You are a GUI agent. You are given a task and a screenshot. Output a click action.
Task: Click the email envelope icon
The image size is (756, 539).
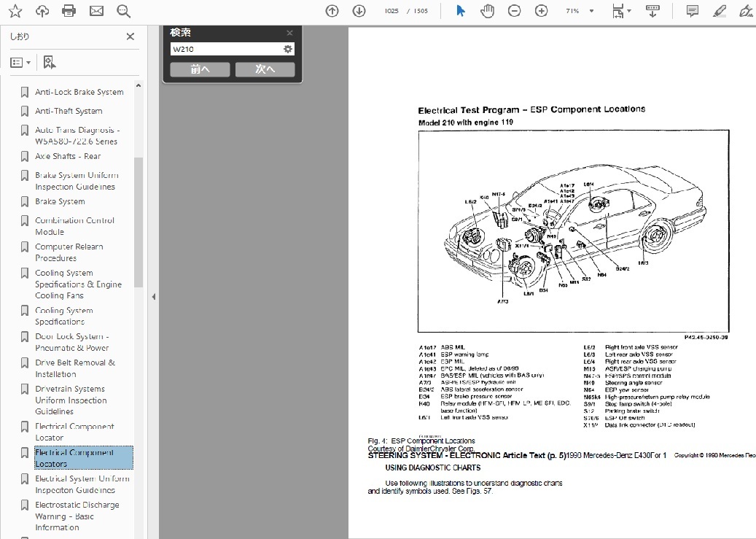tap(96, 11)
